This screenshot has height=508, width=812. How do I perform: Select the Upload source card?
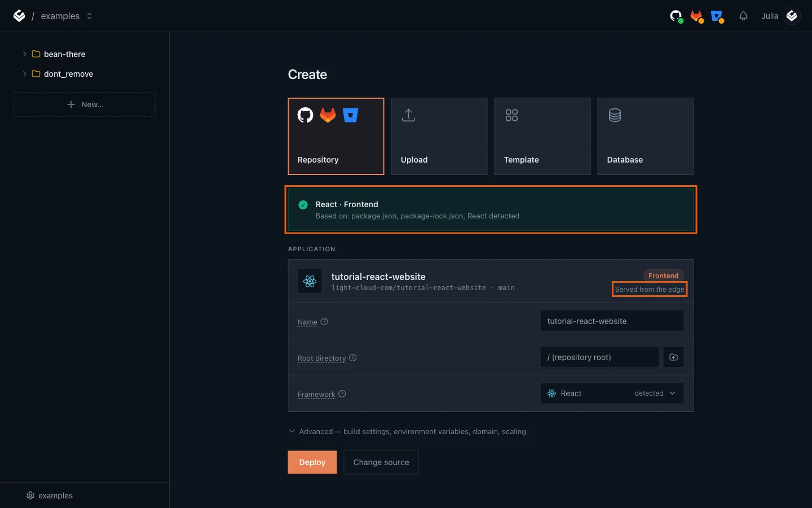pos(439,136)
